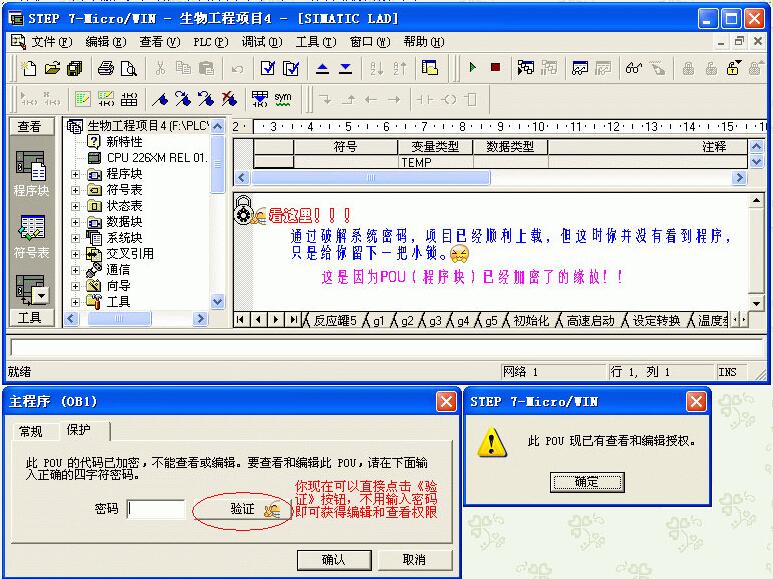The image size is (773, 579).
Task: Expand the 状态表 tree node
Action: pyautogui.click(x=75, y=206)
